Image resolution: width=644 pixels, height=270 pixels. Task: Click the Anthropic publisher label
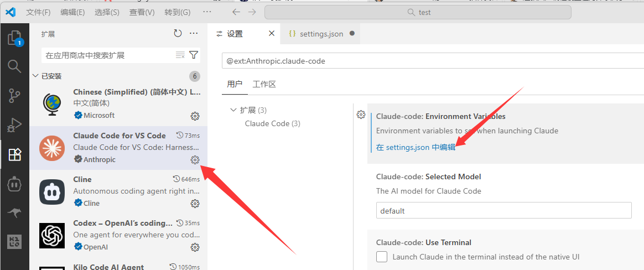click(x=100, y=159)
